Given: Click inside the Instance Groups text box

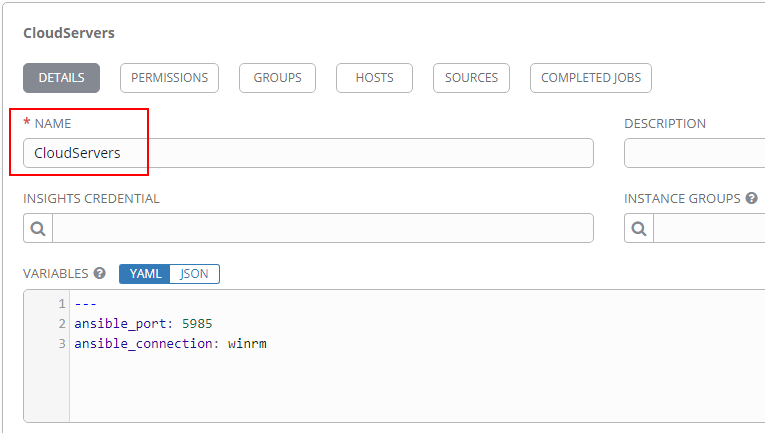Looking at the screenshot, I should coord(708,228).
